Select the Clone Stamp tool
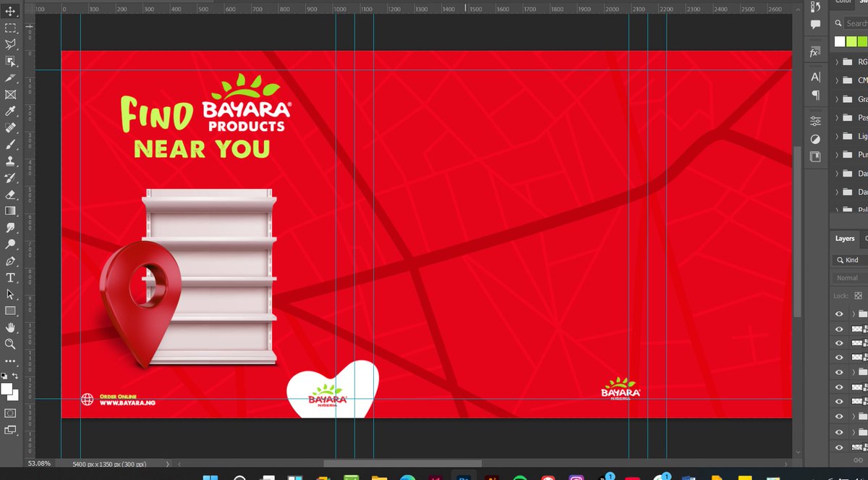Viewport: 868px width, 480px height. pos(10,161)
